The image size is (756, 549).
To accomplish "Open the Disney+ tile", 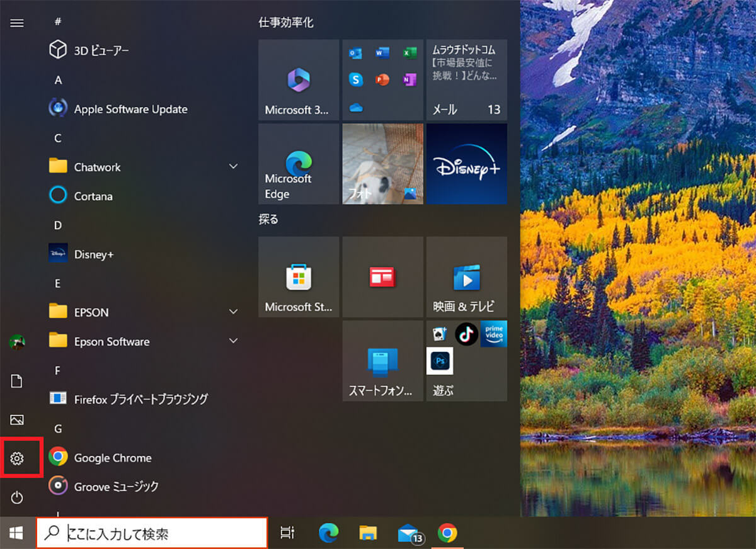I will pos(467,164).
